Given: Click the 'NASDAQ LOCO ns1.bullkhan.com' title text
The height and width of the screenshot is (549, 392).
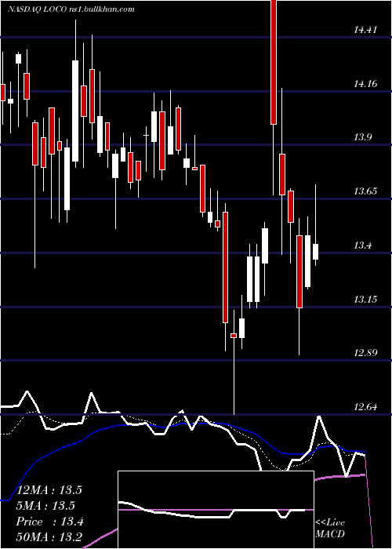Looking at the screenshot, I should [x=71, y=9].
